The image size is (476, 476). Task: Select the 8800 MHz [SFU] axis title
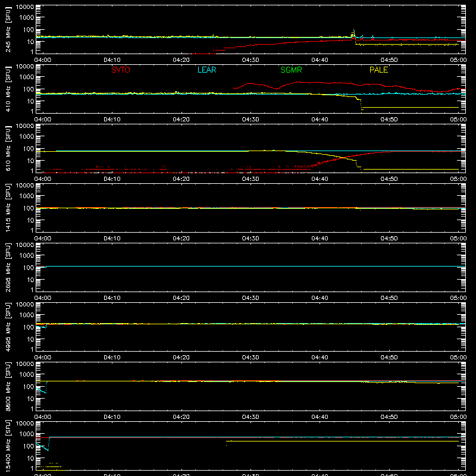tap(8, 386)
